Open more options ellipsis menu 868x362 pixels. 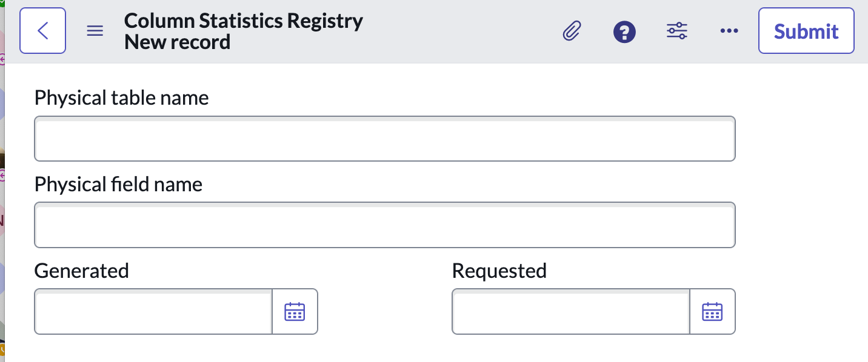[x=729, y=31]
